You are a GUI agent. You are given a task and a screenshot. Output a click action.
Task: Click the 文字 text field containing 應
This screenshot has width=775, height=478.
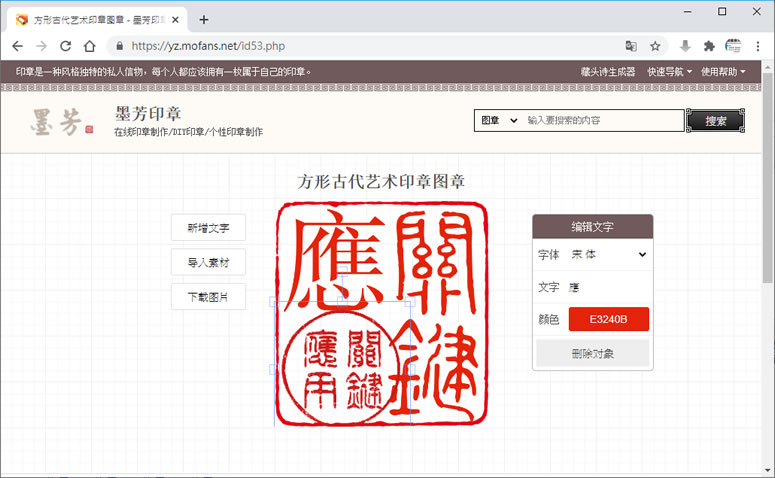click(x=608, y=287)
